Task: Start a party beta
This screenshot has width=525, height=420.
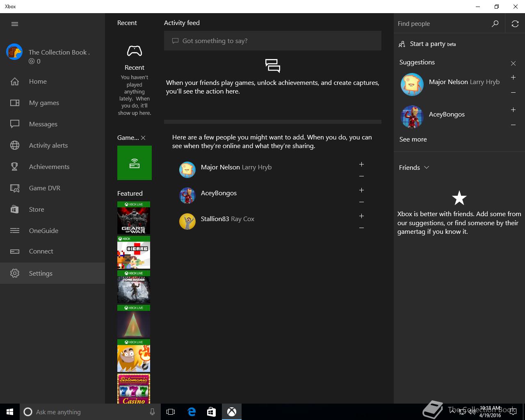Action: (427, 44)
